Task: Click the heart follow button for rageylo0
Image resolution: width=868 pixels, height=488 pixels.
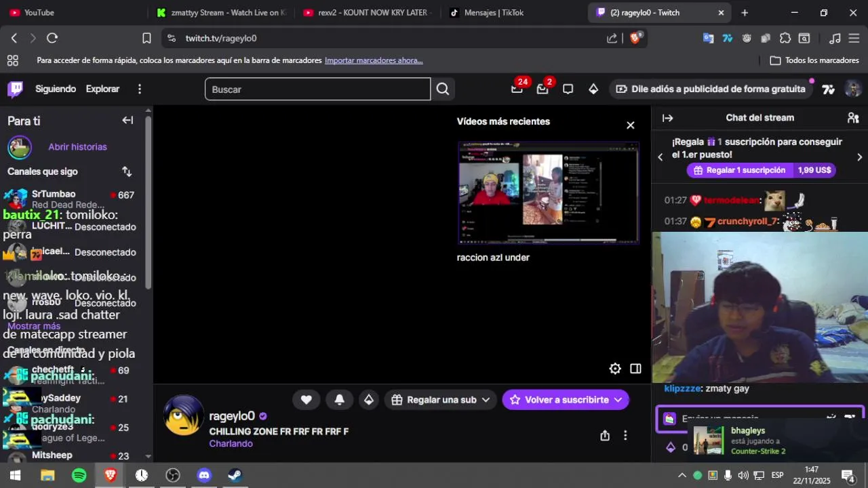Action: click(x=307, y=400)
